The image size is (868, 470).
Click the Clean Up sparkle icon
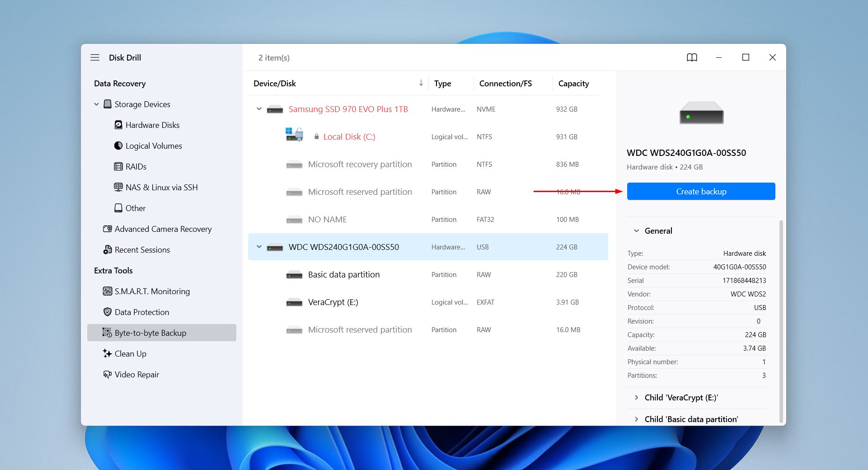click(107, 353)
